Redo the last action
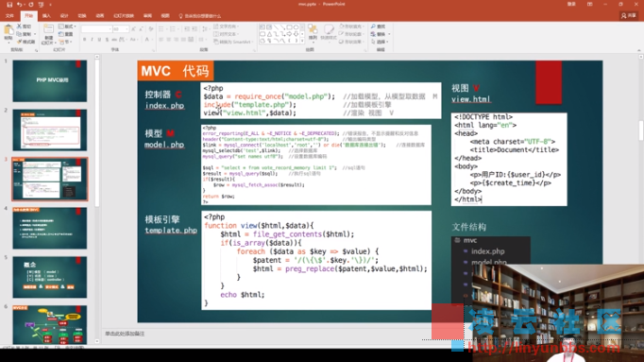Screen dimensions: 644x362 [31, 5]
